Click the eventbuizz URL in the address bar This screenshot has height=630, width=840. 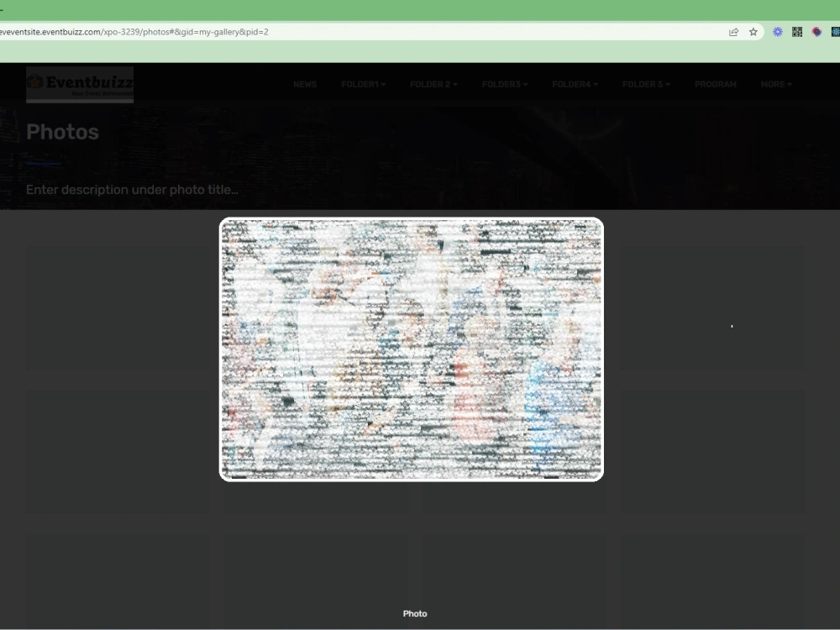[134, 32]
